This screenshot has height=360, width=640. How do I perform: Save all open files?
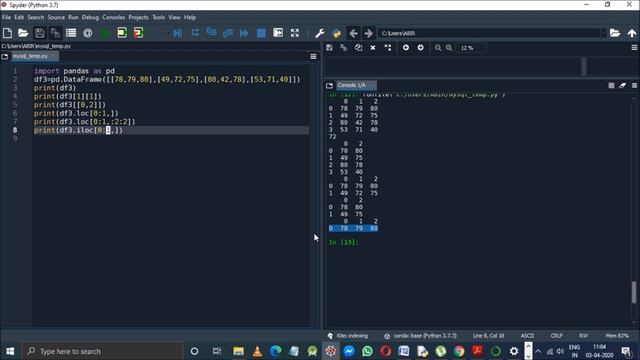[55, 33]
